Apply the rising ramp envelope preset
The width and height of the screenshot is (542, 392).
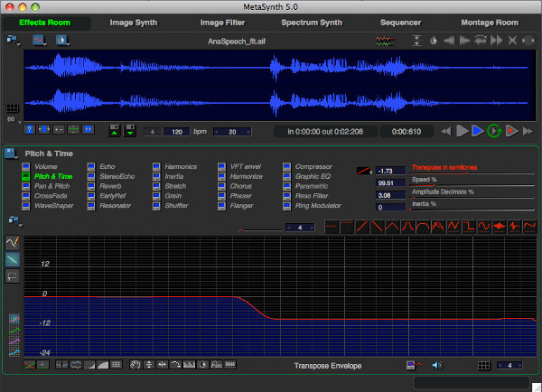pos(362,227)
